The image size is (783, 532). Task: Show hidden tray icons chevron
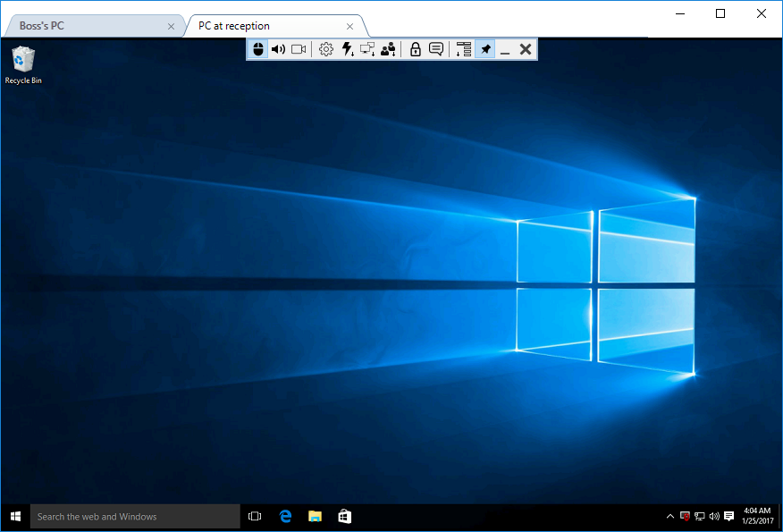tap(670, 516)
